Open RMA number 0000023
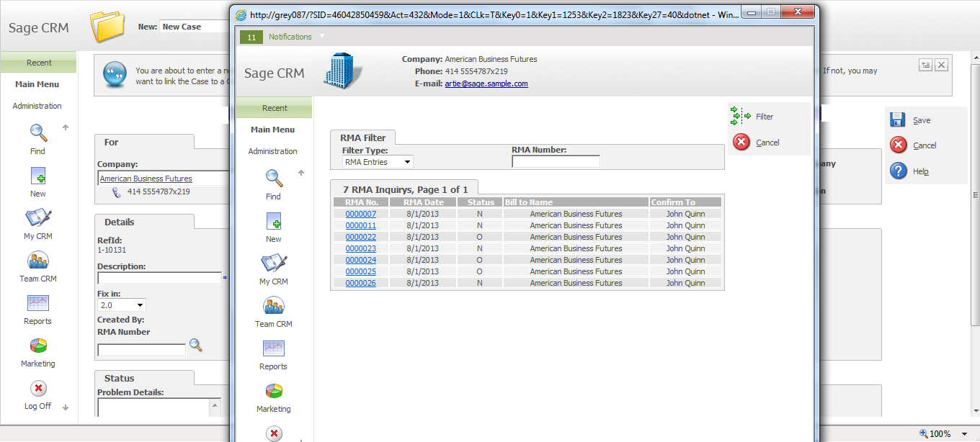Screen dimensions: 980x442 coord(361,248)
